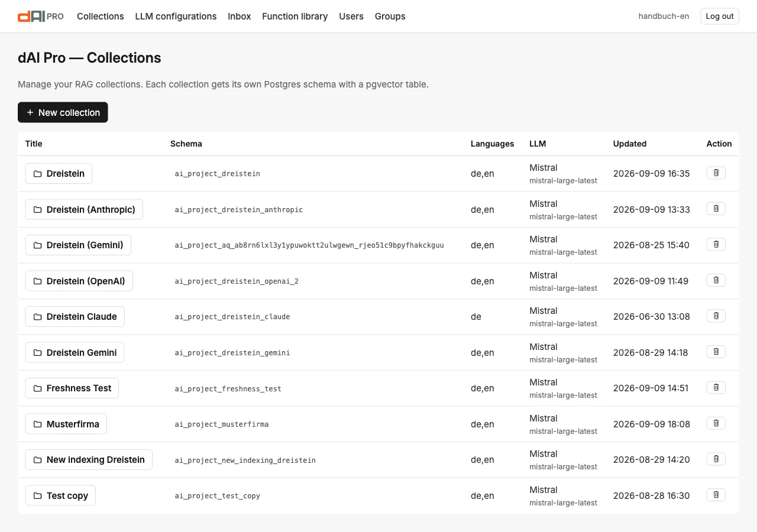Click the dAI PRO logo
Screen dimensions: 757x532
coord(41,17)
